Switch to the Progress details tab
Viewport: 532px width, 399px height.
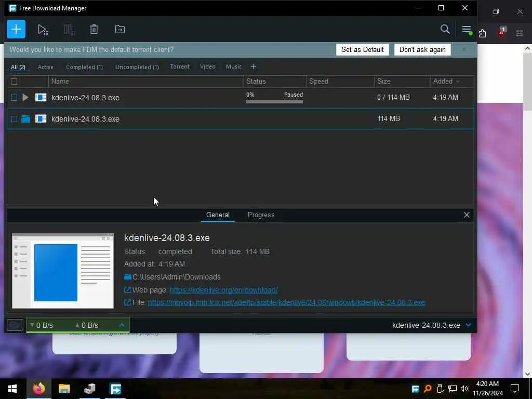click(x=261, y=215)
